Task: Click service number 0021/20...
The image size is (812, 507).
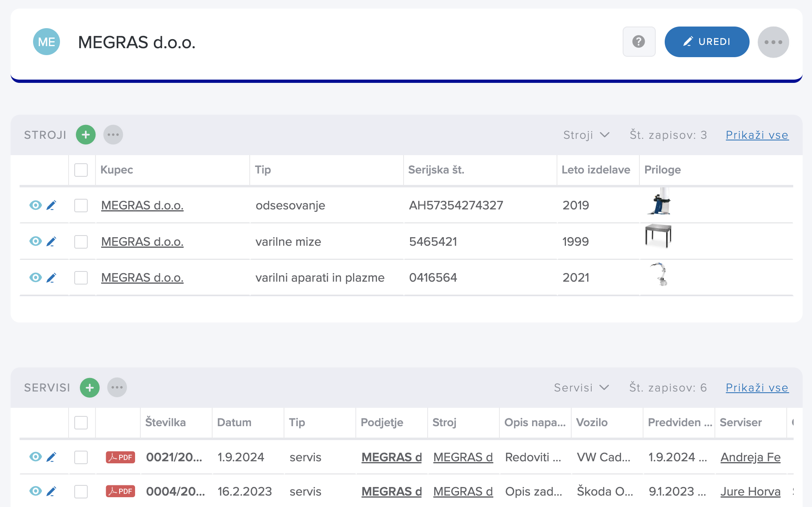Action: point(174,457)
